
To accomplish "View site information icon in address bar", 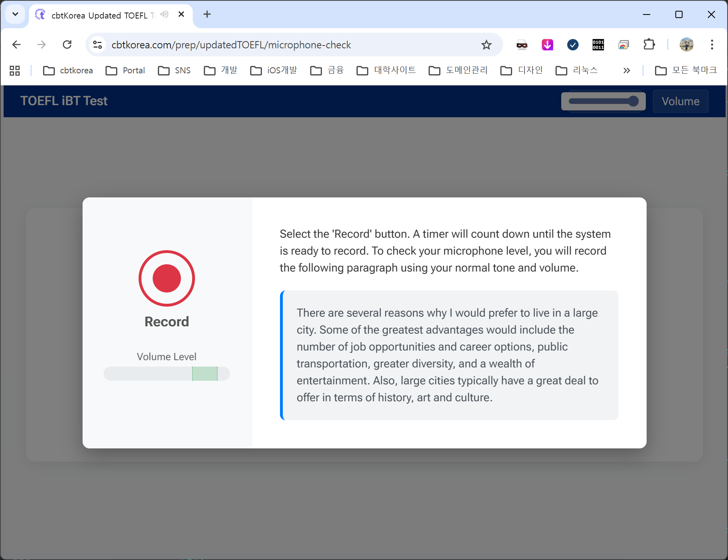I will pos(97,45).
